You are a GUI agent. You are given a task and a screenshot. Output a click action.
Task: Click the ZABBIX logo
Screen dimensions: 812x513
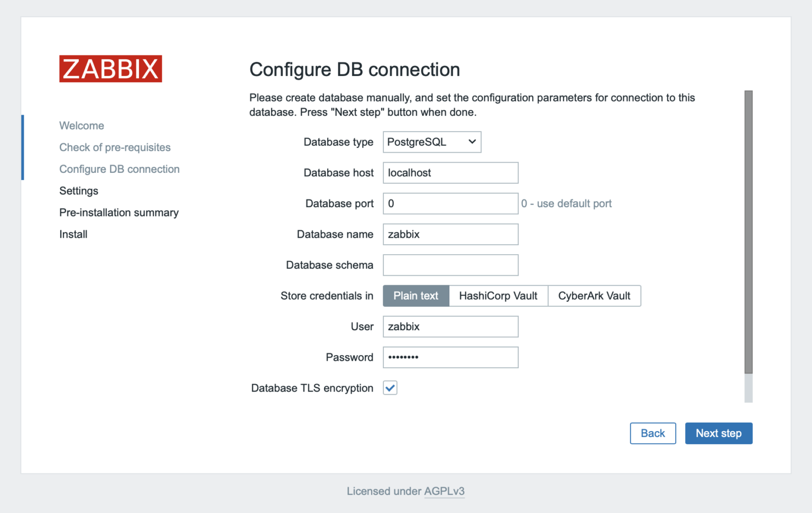click(110, 69)
